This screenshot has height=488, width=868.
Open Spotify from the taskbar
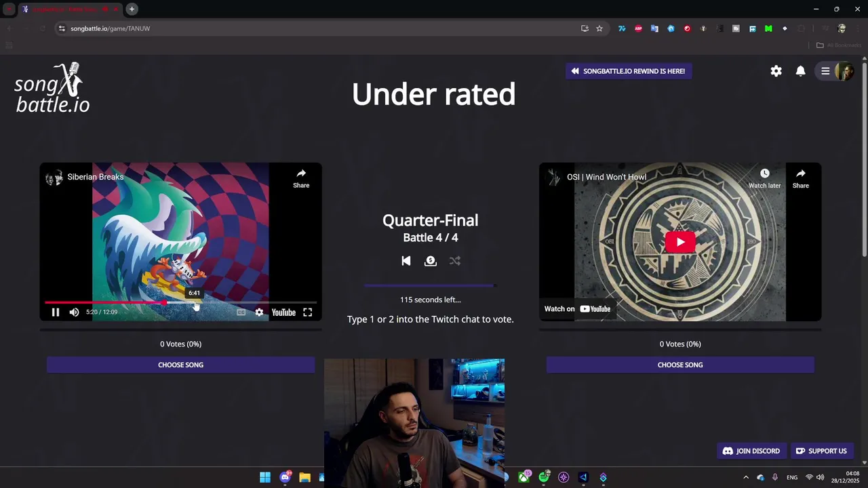[544, 477]
